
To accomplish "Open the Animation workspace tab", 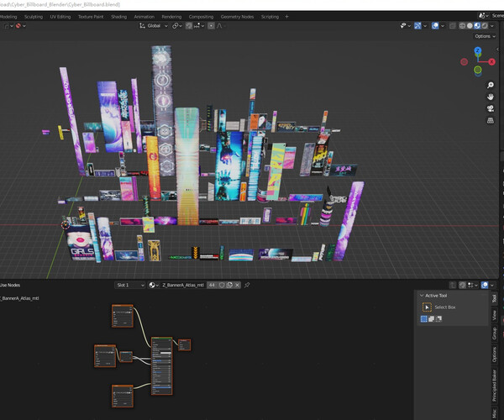I will [144, 17].
